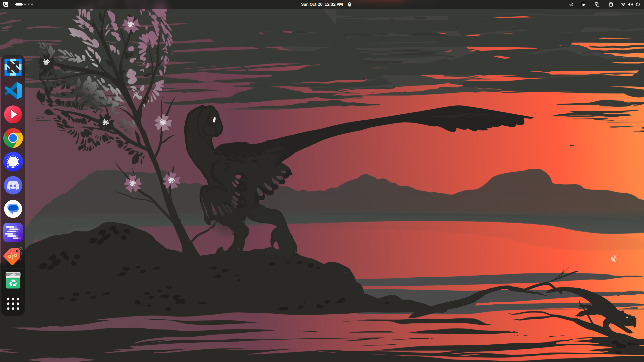
Task: Launch the red play-button media app
Action: [13, 114]
